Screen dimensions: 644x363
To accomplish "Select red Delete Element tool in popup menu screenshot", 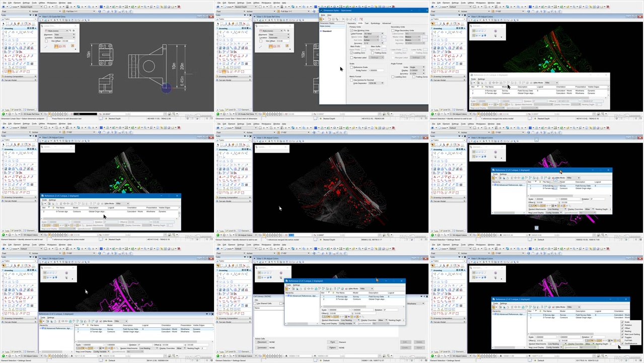I will tap(459, 266).
